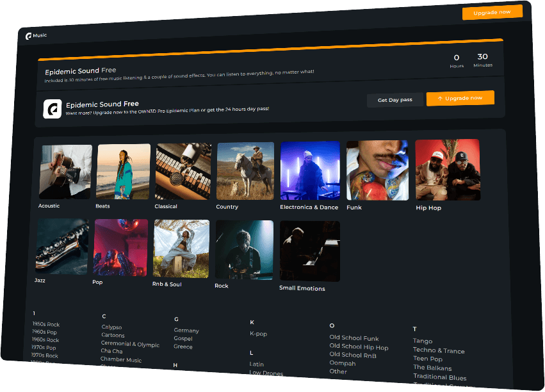Select the Germany genre link
The width and height of the screenshot is (545, 392).
coord(186,331)
